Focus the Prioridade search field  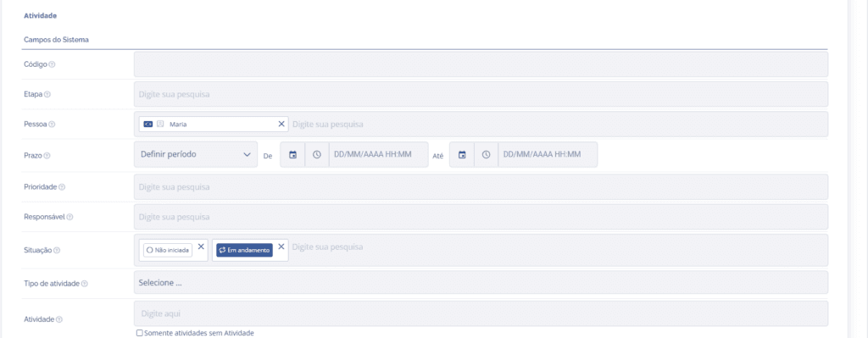(481, 187)
